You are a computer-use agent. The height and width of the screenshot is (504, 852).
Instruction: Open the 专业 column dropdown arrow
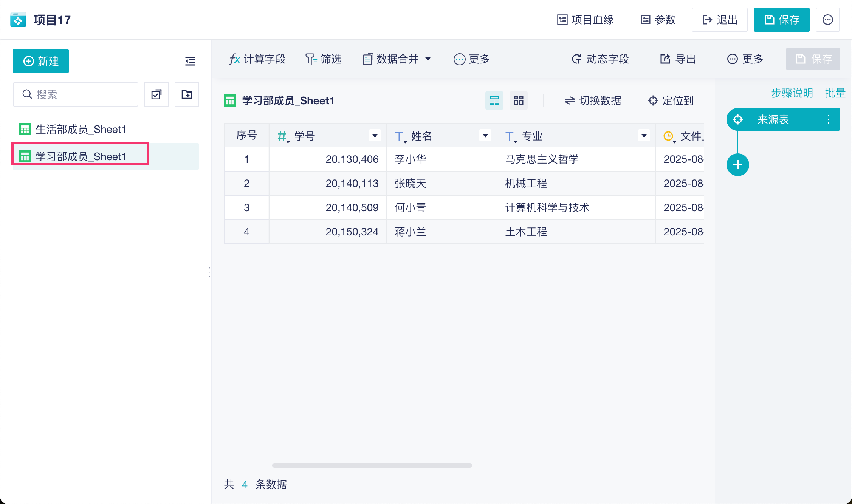pos(644,135)
